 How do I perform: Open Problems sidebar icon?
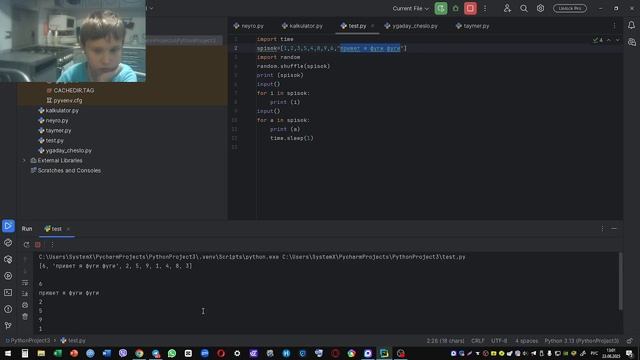tap(8, 309)
